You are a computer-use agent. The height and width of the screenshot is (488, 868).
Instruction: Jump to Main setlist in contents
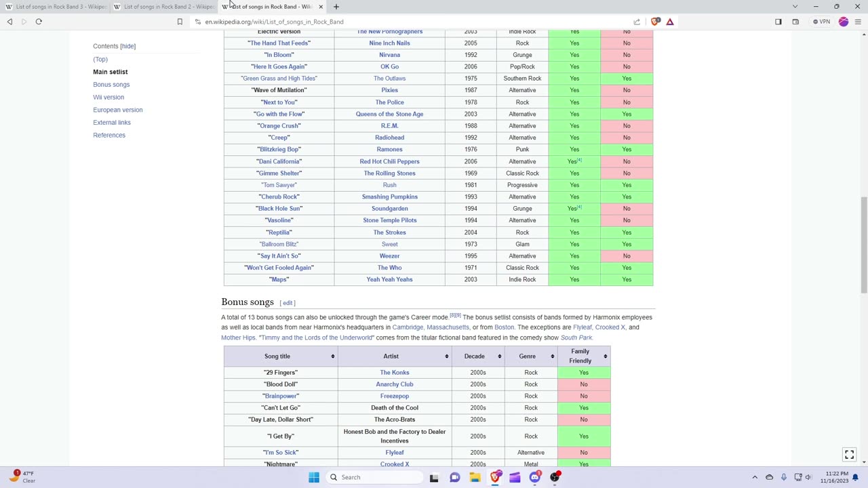pyautogui.click(x=110, y=72)
